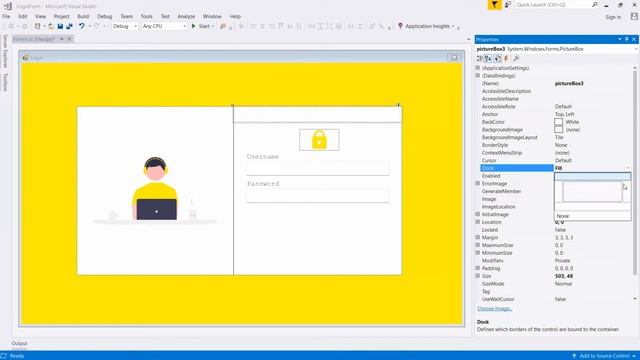Open the Build menu
Screen dimensions: 640x360
tap(83, 16)
